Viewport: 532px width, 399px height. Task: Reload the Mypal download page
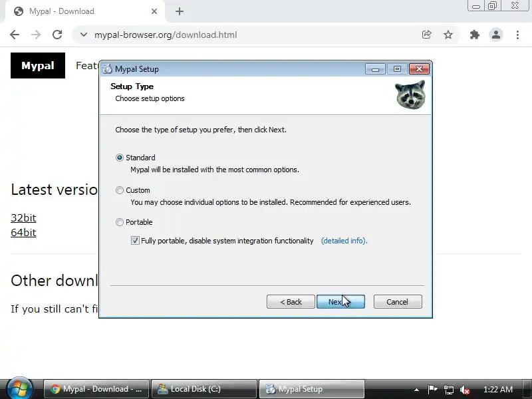tap(57, 35)
